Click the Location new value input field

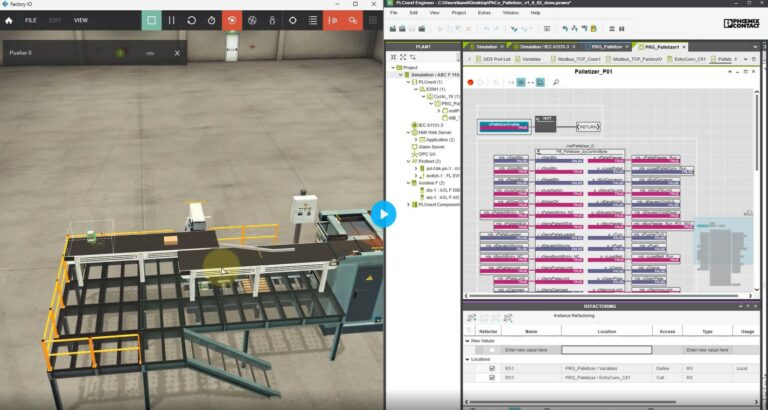(606, 350)
